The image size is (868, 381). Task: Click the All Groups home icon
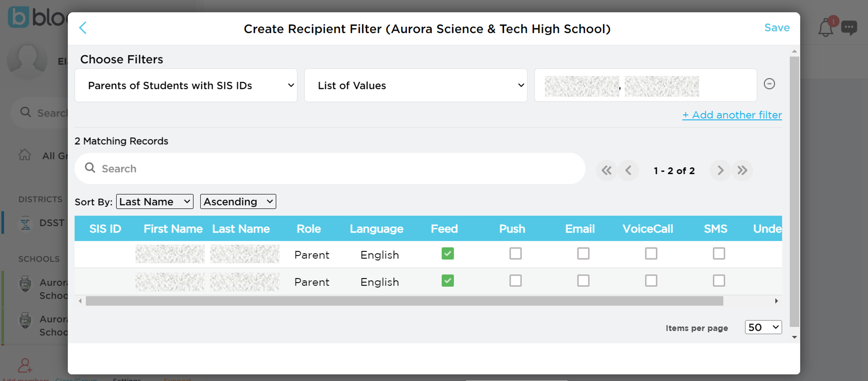point(25,155)
